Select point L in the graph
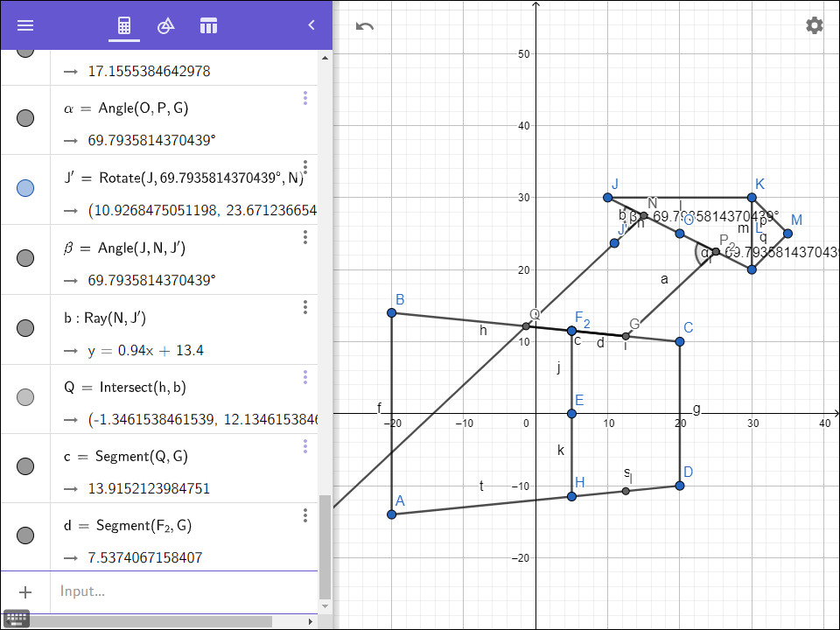 click(752, 269)
